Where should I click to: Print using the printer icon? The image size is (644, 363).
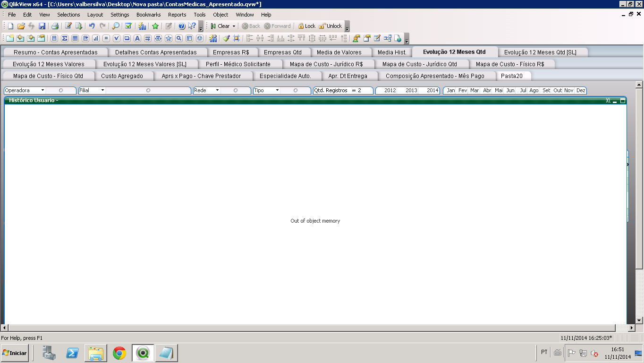[55, 26]
